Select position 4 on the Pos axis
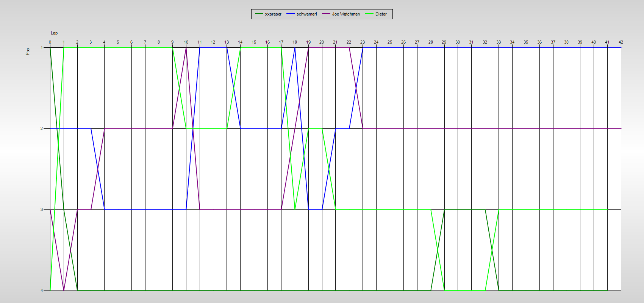644x303 pixels. (42, 291)
